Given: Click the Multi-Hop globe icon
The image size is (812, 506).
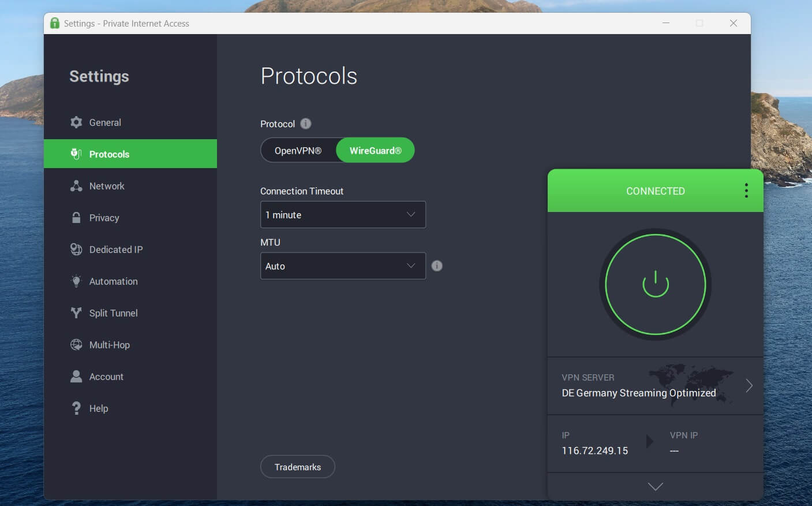Looking at the screenshot, I should click(x=76, y=345).
